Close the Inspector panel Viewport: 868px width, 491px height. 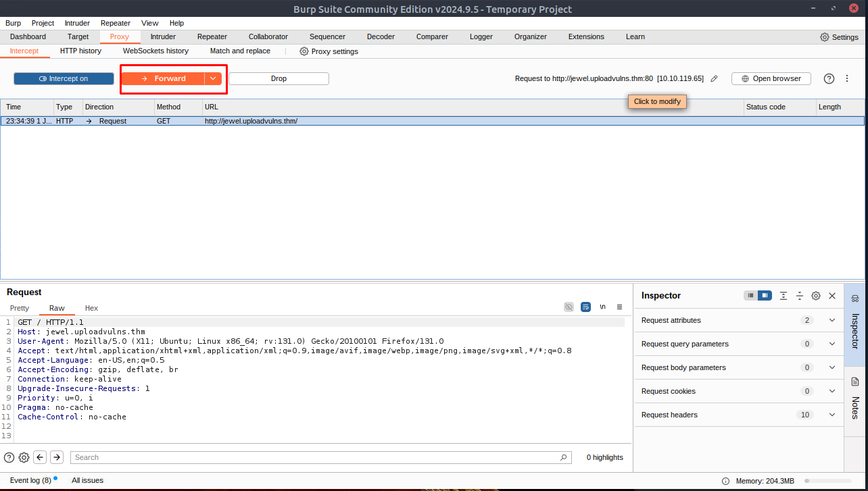832,296
